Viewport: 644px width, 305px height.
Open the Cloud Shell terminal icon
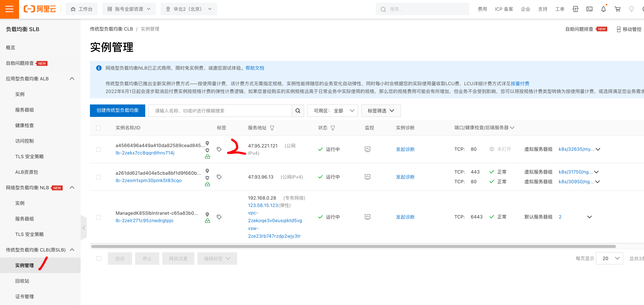point(589,9)
